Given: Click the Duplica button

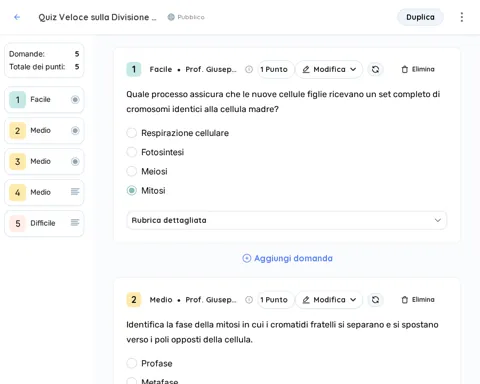Looking at the screenshot, I should point(420,17).
